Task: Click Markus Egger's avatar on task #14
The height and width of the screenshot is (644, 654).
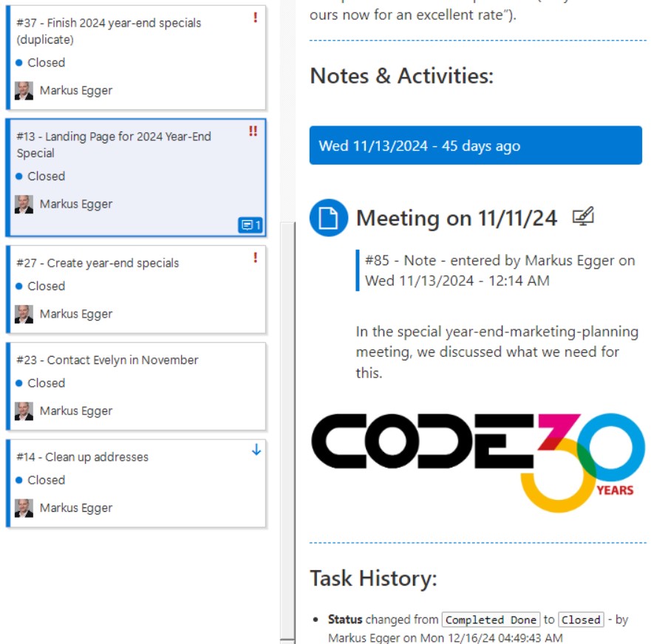Action: tap(24, 508)
